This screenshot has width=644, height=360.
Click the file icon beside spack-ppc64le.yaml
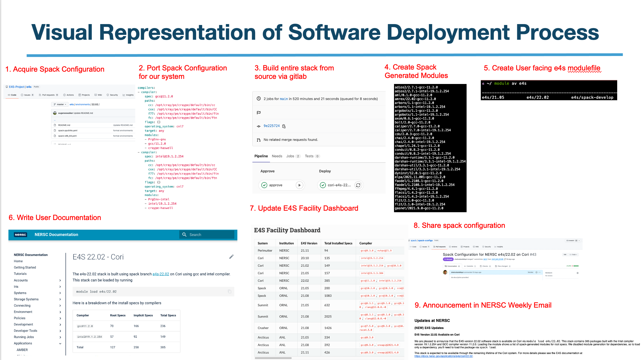click(x=55, y=131)
